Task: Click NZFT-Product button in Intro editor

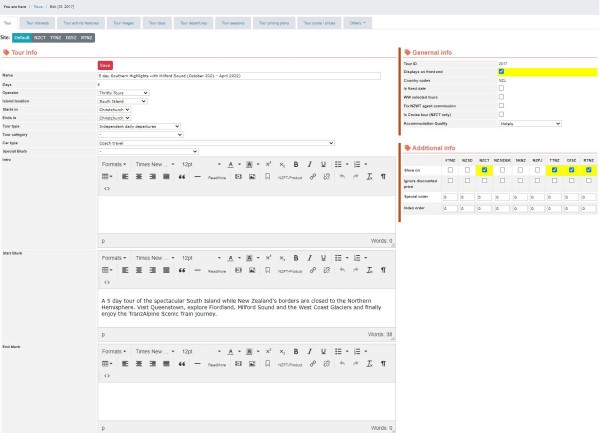Action: (x=290, y=177)
